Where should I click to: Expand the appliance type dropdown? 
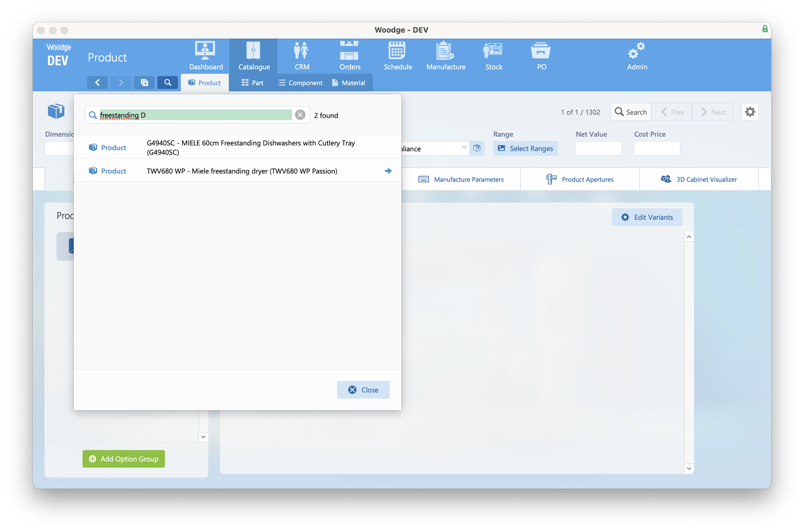[464, 148]
